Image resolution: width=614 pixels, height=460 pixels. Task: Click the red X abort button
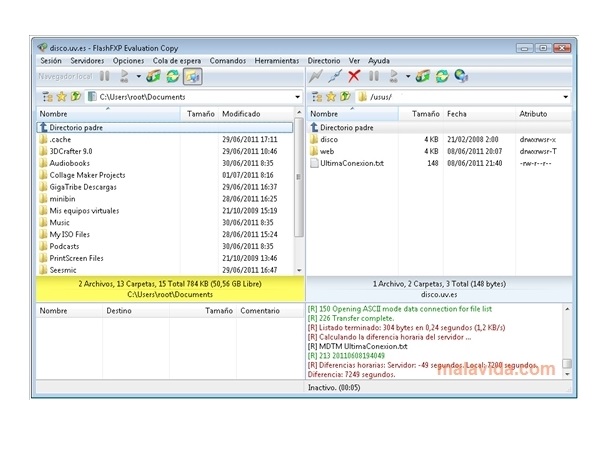354,76
